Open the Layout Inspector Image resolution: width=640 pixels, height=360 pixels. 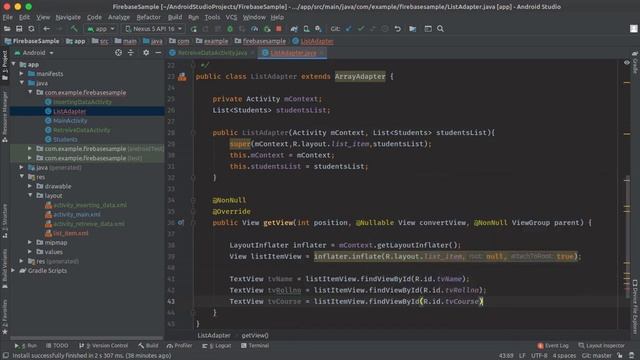(x=601, y=346)
